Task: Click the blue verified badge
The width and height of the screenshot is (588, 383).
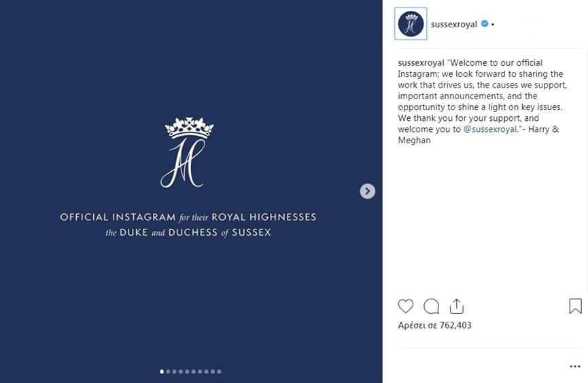Action: click(485, 24)
